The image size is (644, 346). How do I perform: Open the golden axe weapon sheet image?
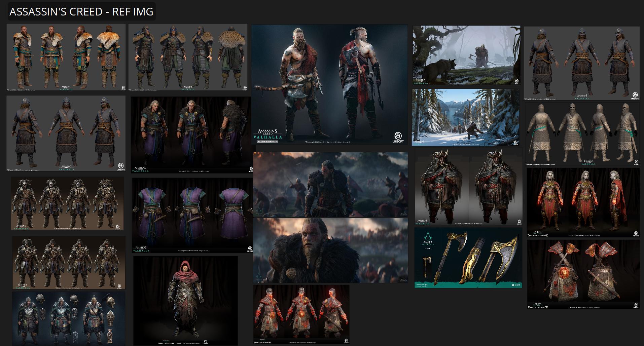(468, 258)
